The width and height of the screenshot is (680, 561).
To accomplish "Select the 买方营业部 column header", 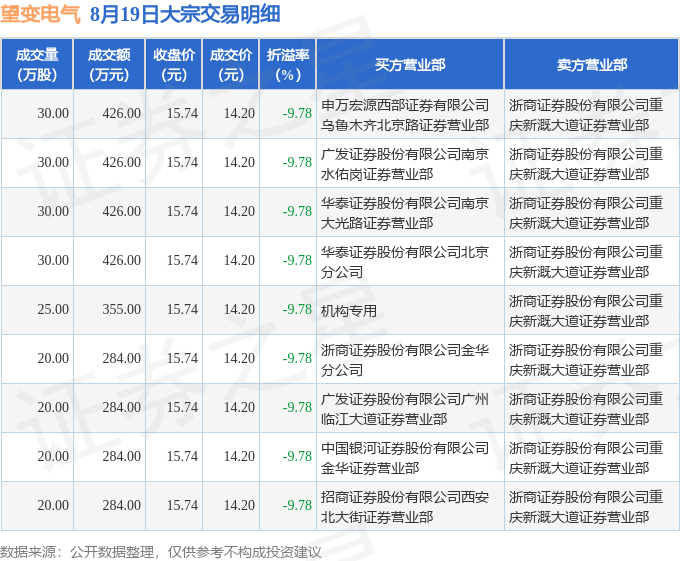I will [x=410, y=65].
